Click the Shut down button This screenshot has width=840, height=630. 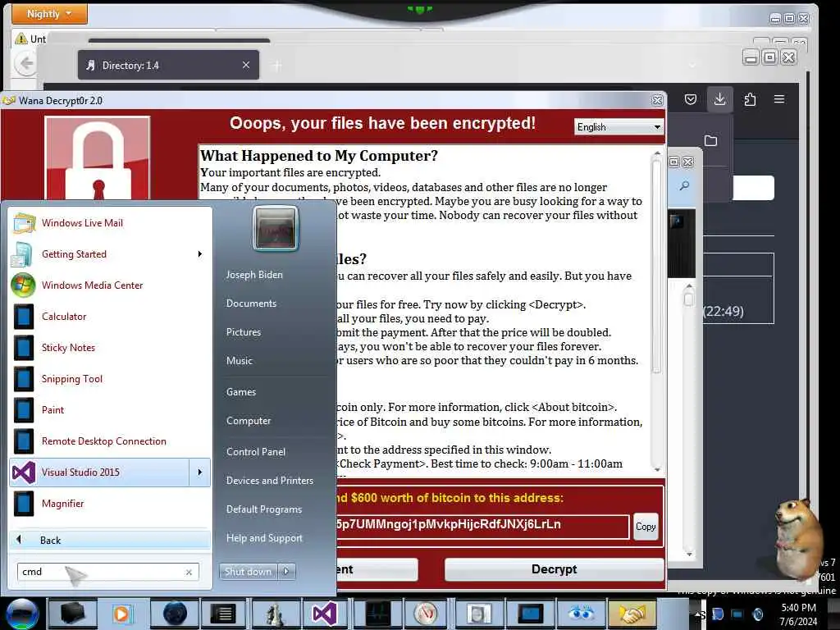click(x=248, y=572)
